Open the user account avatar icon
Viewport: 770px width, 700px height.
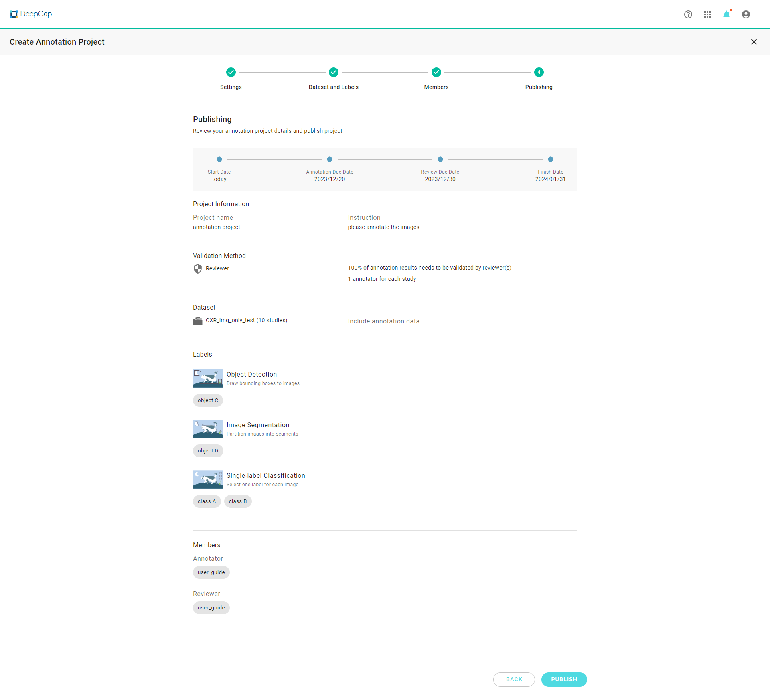coord(746,14)
